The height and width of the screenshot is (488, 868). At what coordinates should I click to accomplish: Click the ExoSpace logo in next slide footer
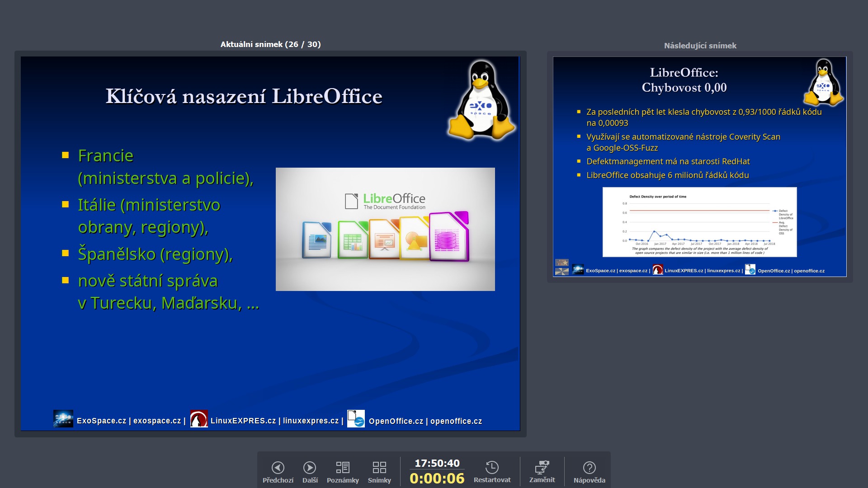tap(578, 270)
